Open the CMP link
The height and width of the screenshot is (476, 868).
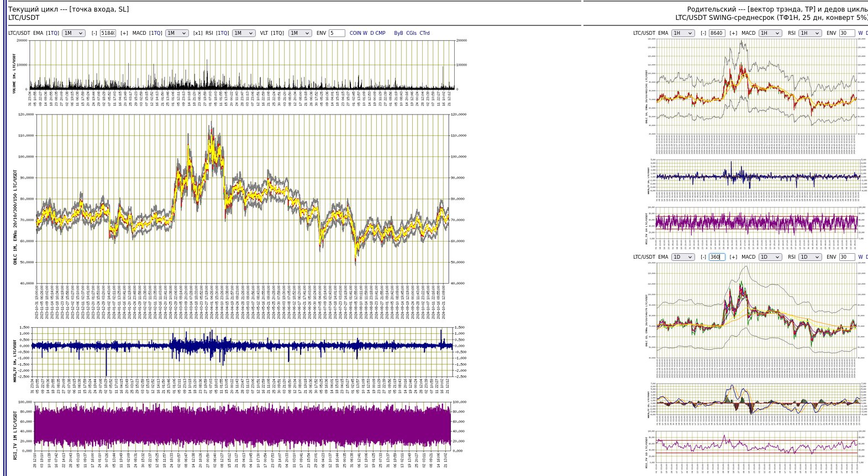pyautogui.click(x=381, y=33)
